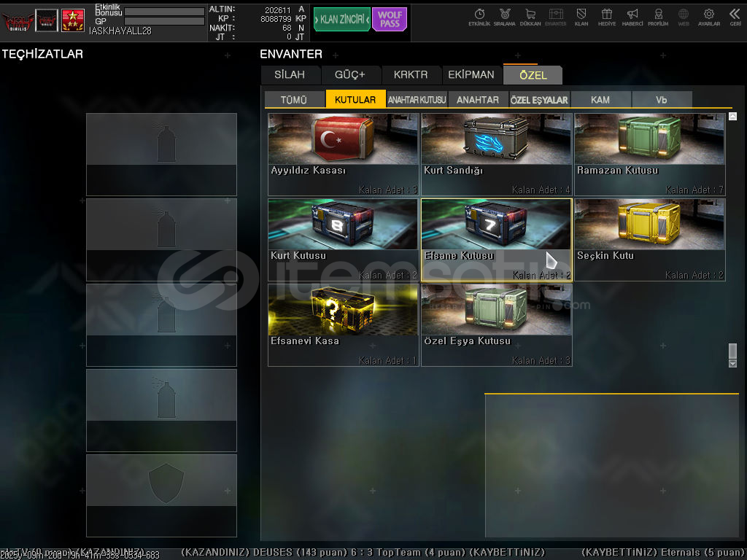Switch to the SİLAH tab
This screenshot has height=560, width=747.
pos(290,75)
